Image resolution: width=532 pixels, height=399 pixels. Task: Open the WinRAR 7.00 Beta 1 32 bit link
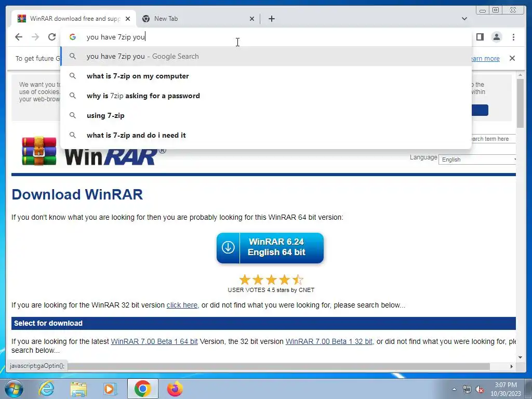pyautogui.click(x=329, y=341)
